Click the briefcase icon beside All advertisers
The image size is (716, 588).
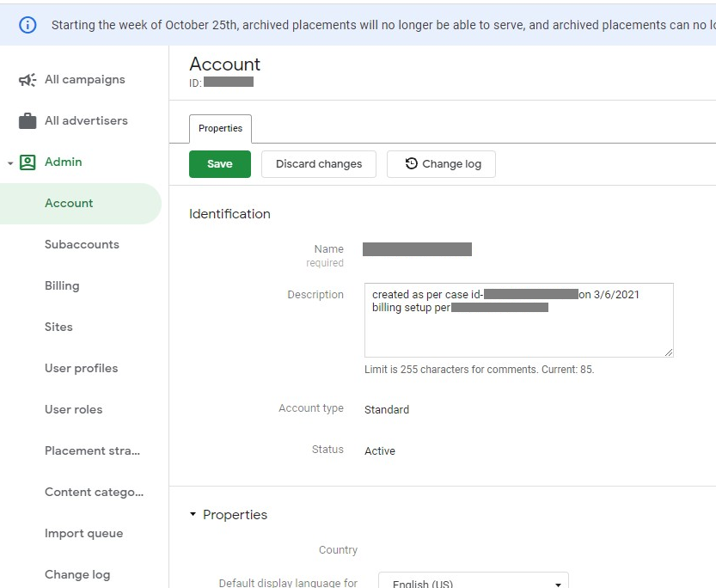[28, 121]
